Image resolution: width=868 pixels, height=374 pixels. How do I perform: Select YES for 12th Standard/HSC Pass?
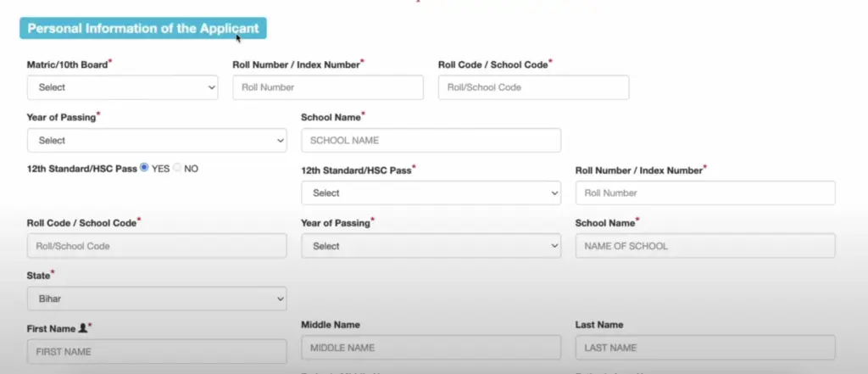coord(144,167)
